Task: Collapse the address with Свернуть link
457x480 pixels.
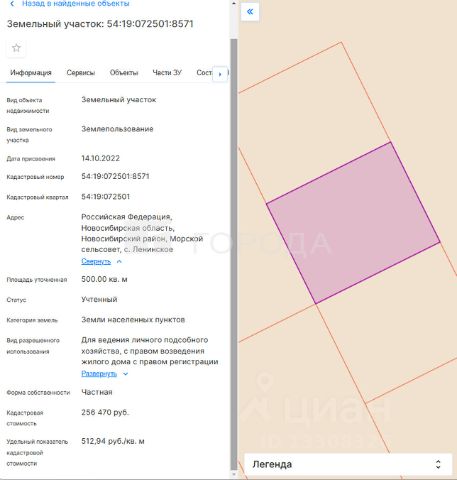Action: [96, 262]
